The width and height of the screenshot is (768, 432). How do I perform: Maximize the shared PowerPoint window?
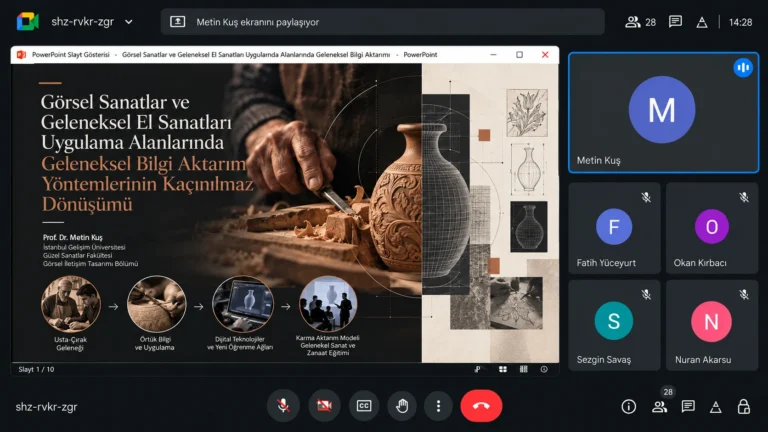(519, 54)
